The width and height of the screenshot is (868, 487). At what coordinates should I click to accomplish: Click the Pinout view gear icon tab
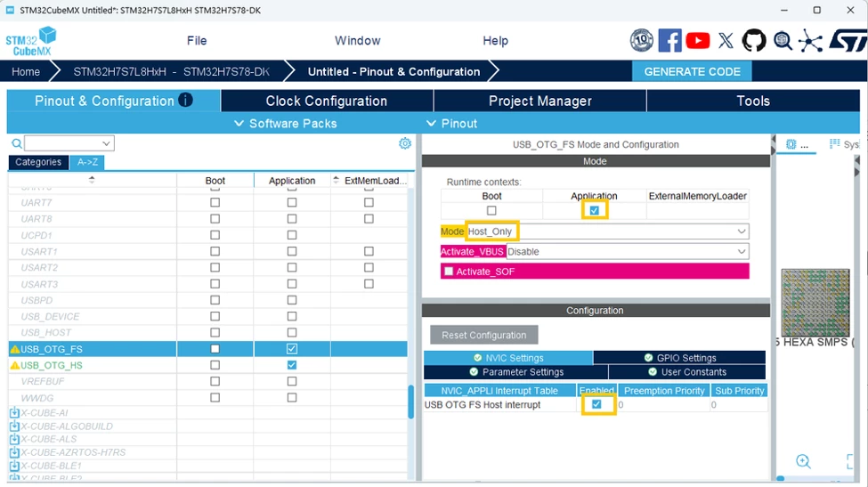coord(791,144)
